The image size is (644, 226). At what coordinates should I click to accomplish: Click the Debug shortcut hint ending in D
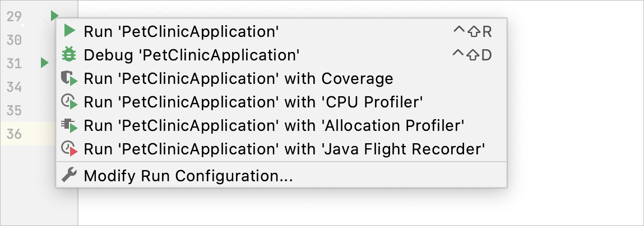tap(472, 55)
